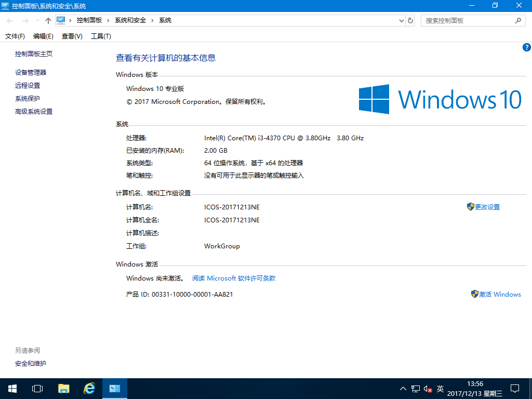The height and width of the screenshot is (399, 532).
Task: Minimize the System control panel window
Action: pos(472,5)
